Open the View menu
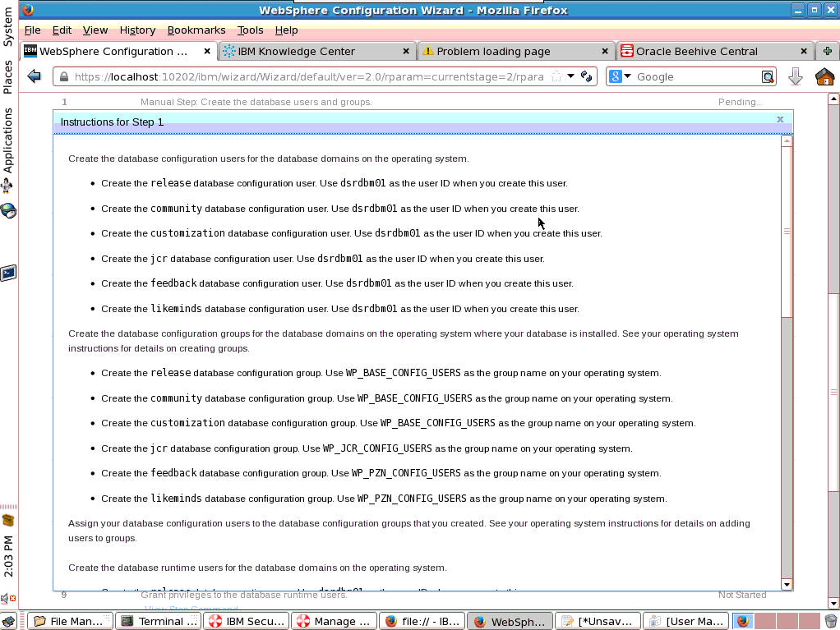Screen dimensions: 840x630 coord(95,30)
